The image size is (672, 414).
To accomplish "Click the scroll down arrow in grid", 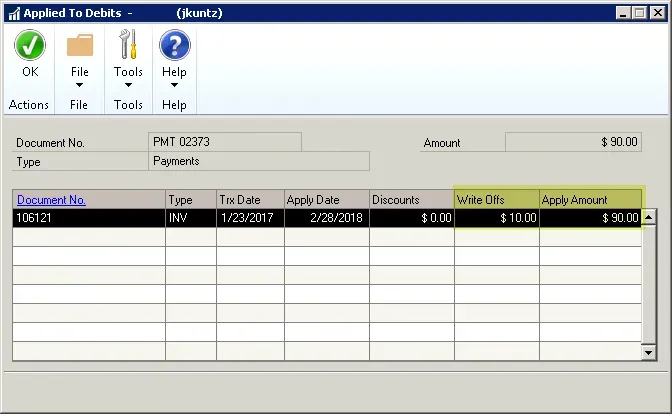I will tap(649, 352).
